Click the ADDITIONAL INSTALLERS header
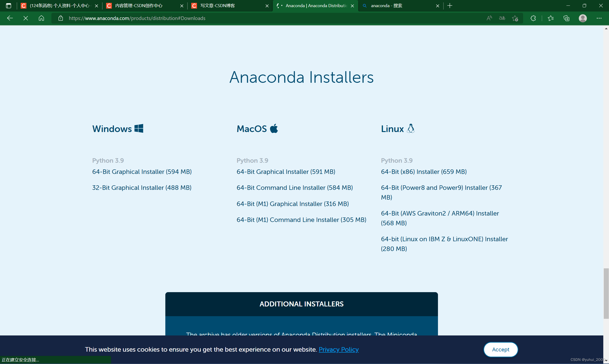609x364 pixels. (301, 304)
